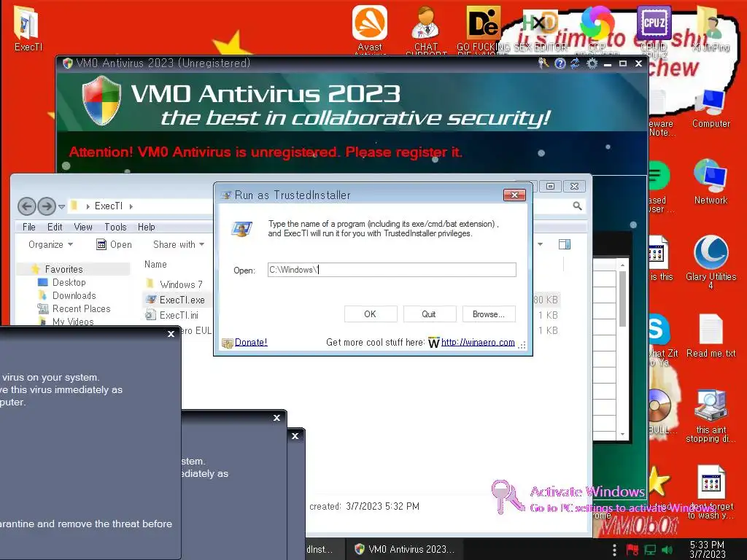Open the CHAT SUPPORT desktop shortcut
This screenshot has height=560, width=747.
tap(426, 28)
